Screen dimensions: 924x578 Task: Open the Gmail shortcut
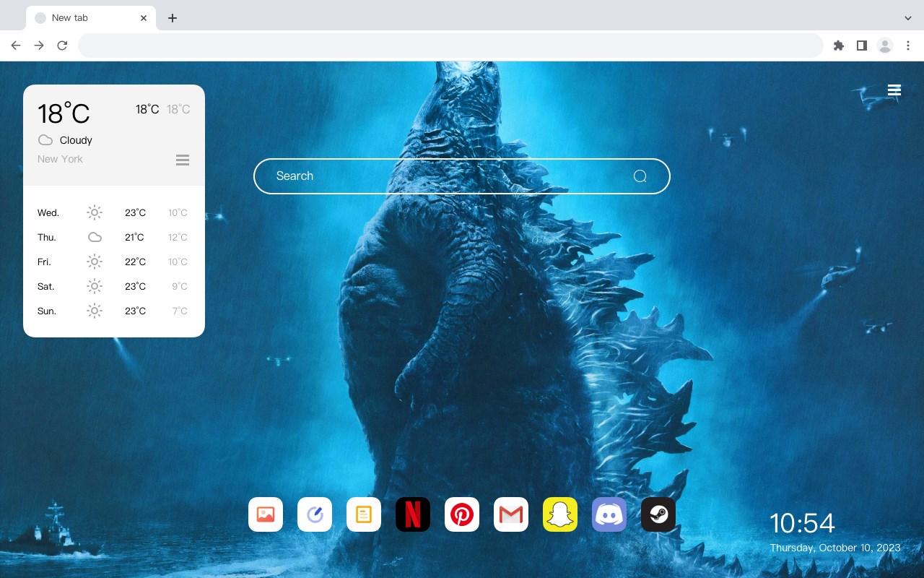click(511, 514)
